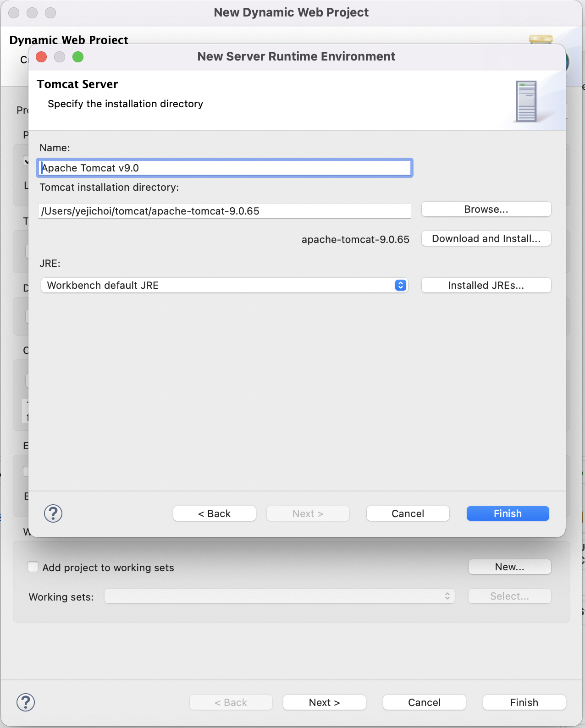Open the Working sets combo box
This screenshot has width=585, height=728.
pyautogui.click(x=280, y=596)
